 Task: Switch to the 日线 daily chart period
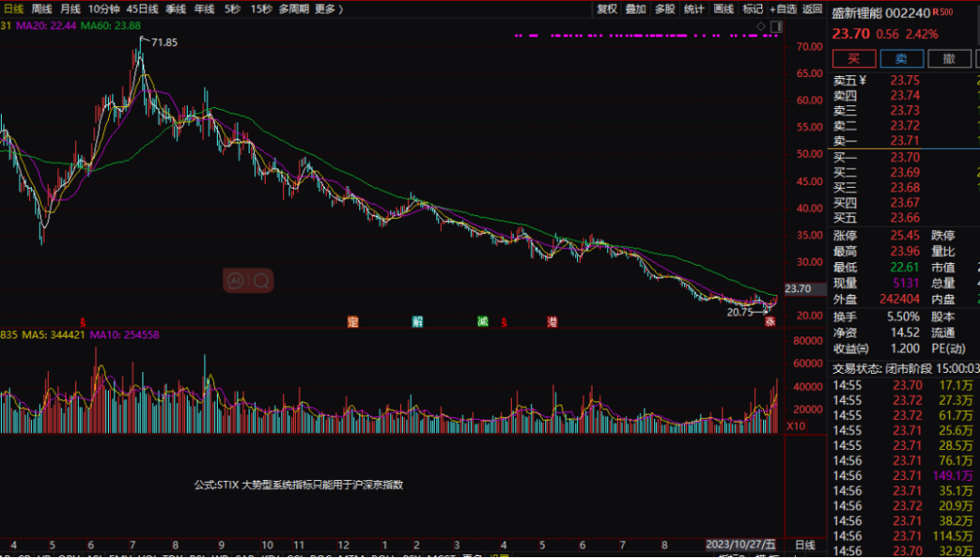point(14,9)
